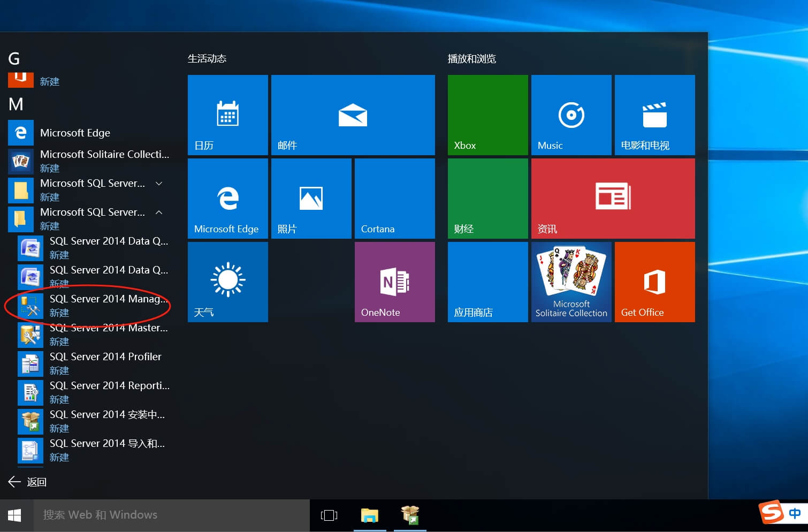Open the Store tile

click(487, 282)
